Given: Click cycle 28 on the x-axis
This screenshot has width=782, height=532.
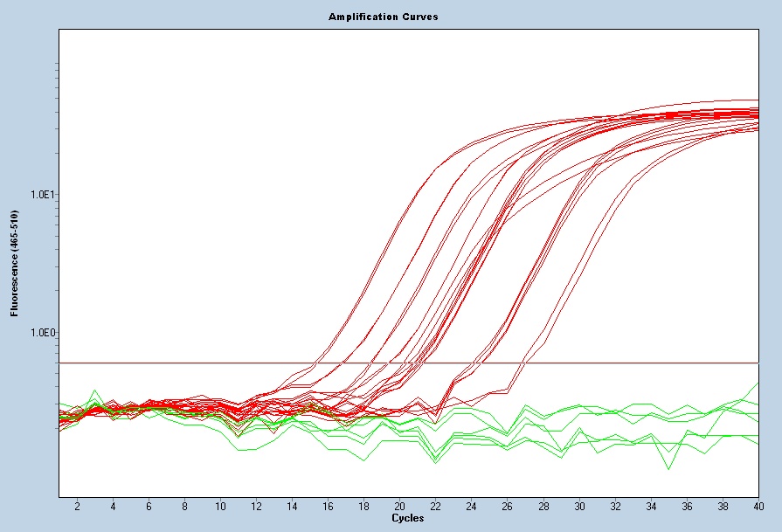Looking at the screenshot, I should [x=543, y=507].
